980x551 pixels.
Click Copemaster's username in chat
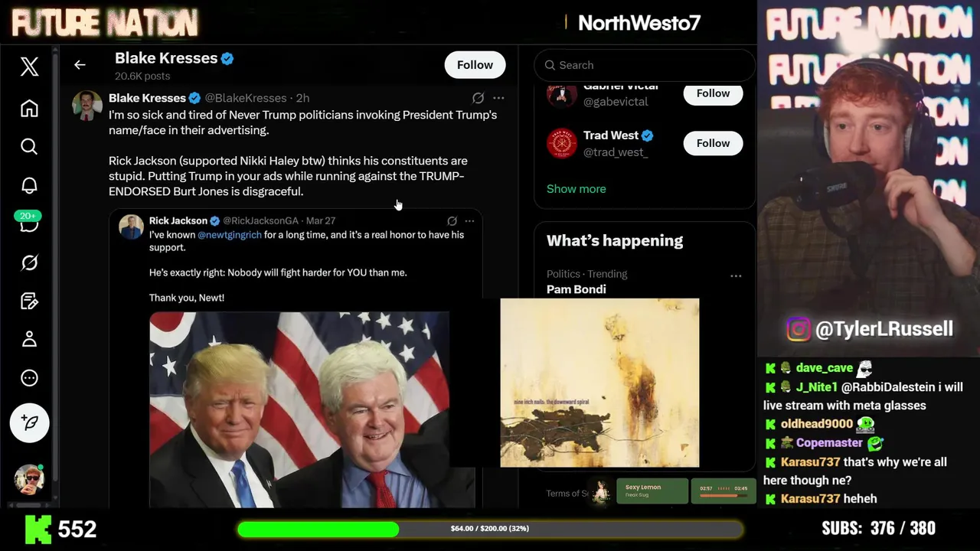click(x=829, y=443)
